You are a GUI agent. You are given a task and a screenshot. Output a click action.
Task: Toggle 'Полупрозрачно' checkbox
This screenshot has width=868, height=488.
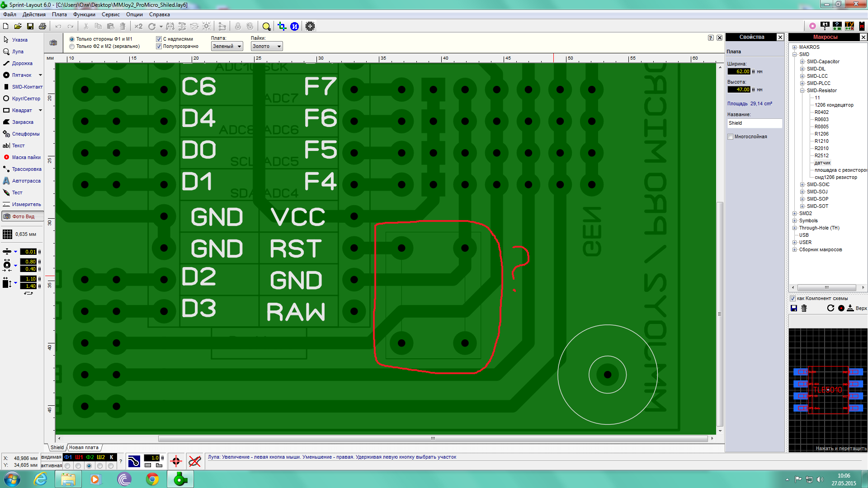click(159, 47)
